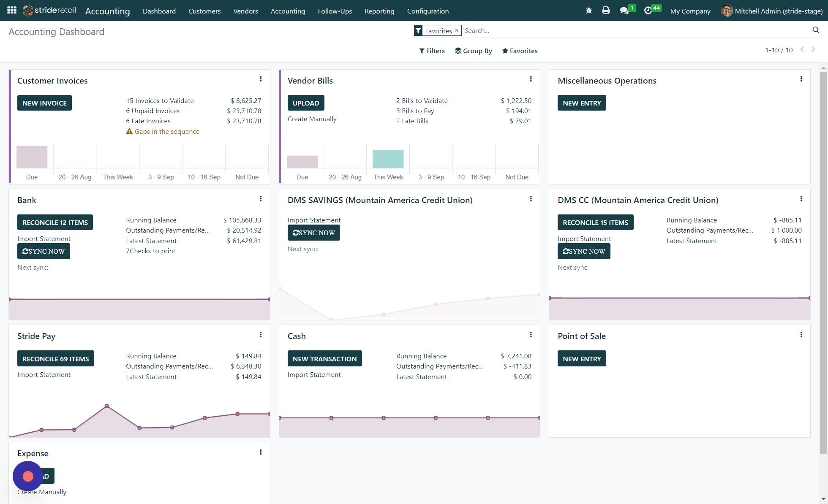This screenshot has height=504, width=828.
Task: Click the strideretail logo
Action: pyautogui.click(x=49, y=11)
